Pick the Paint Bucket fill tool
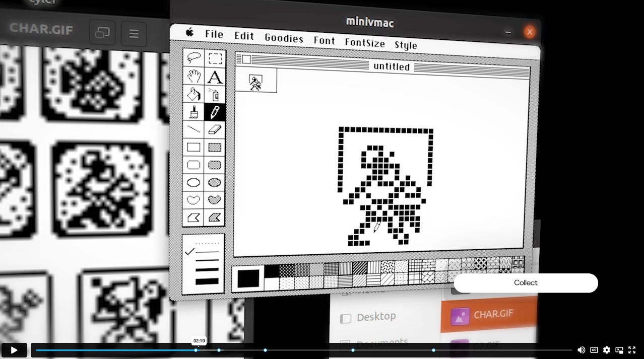Screen dimensions: 644x359 194,94
